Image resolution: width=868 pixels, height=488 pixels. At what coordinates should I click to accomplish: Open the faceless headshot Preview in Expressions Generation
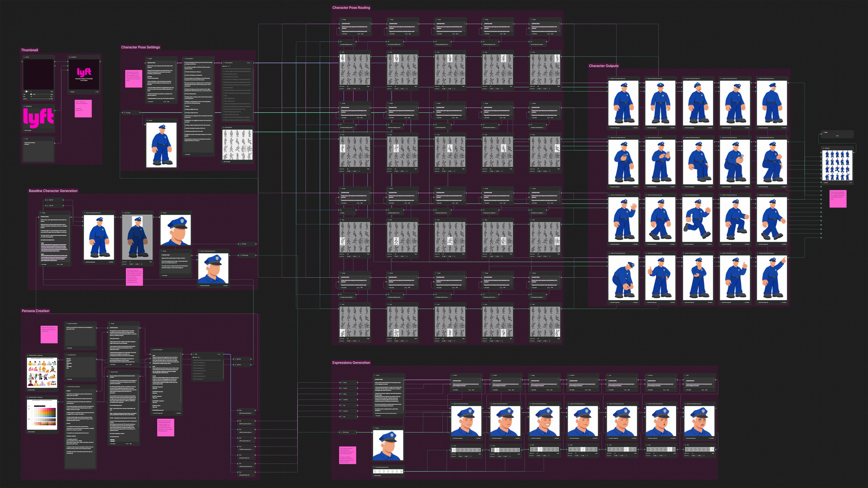tap(388, 445)
